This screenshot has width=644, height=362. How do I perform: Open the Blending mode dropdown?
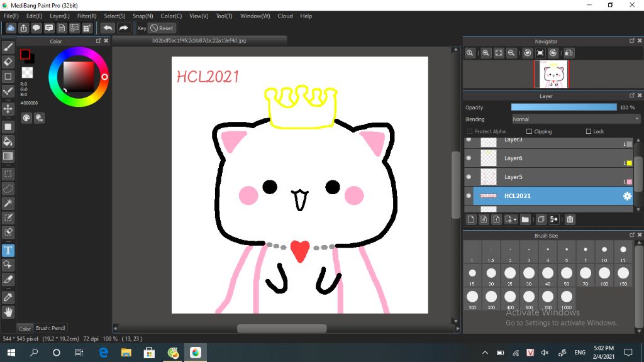coord(576,119)
